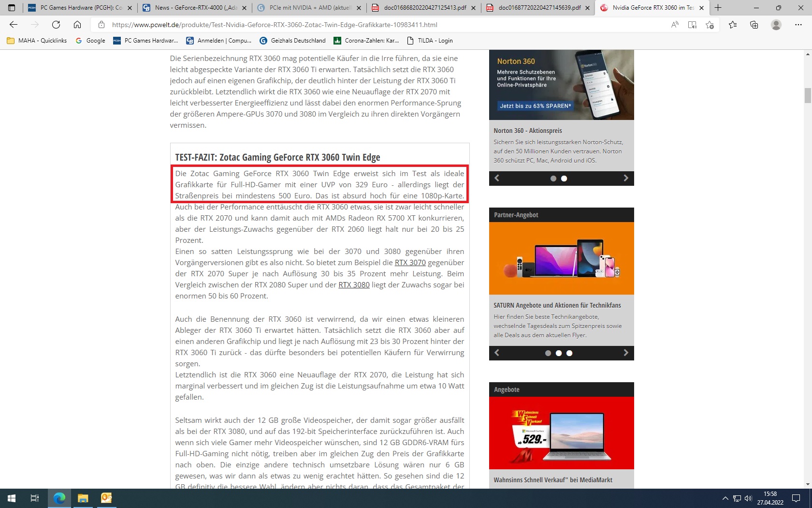This screenshot has width=812, height=508.
Task: Open Edge settings and more menu
Action: pyautogui.click(x=798, y=25)
